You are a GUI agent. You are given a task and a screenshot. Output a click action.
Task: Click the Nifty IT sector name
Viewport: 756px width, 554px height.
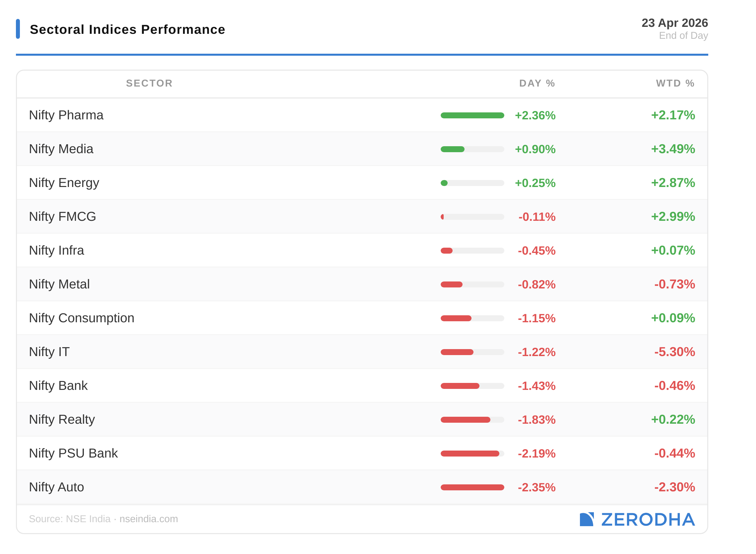pyautogui.click(x=49, y=352)
